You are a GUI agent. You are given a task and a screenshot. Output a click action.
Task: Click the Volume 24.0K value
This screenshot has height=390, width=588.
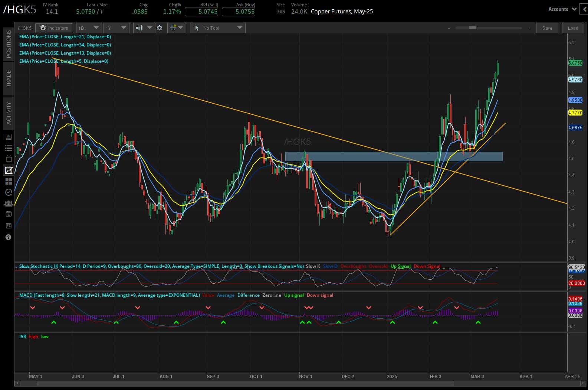[x=299, y=12]
